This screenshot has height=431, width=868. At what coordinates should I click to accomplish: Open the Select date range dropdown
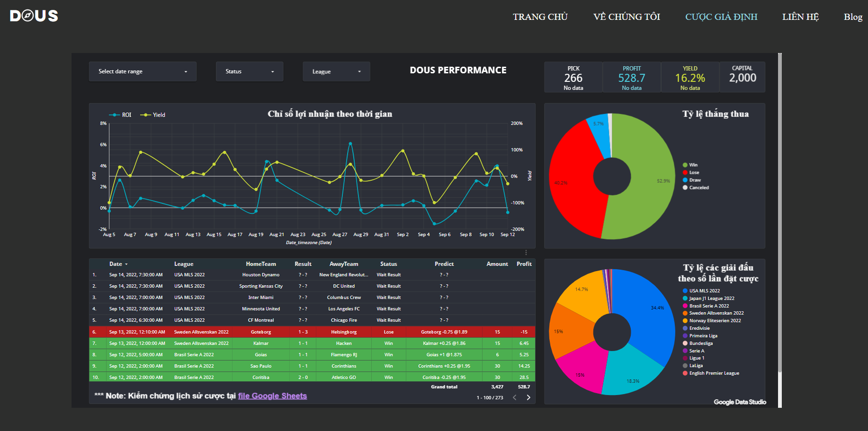tap(143, 71)
